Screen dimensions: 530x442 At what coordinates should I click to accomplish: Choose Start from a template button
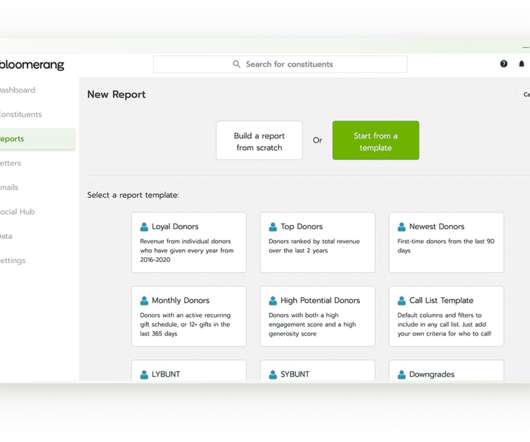(376, 140)
